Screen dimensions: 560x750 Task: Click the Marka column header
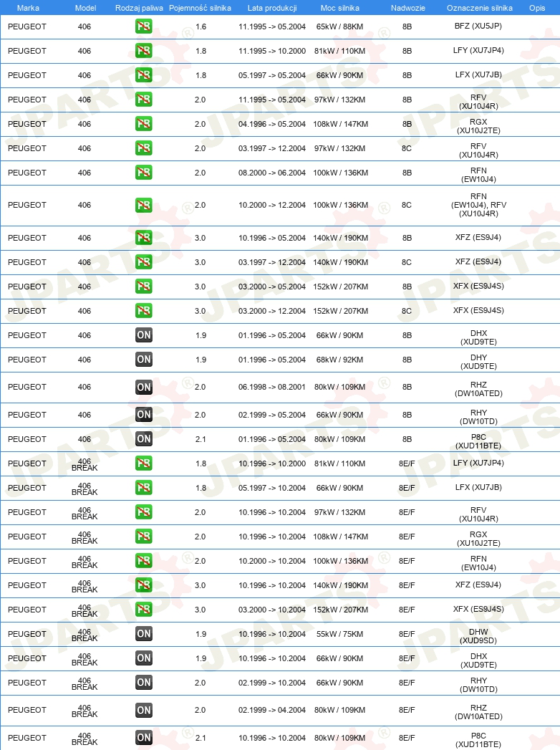(28, 8)
